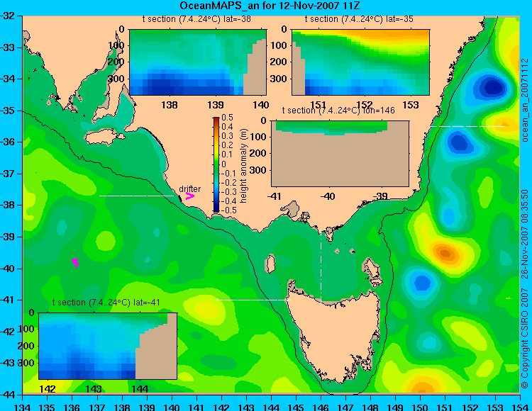
Task: Select the 0.5 value on the colorbar scale
Action: coord(227,118)
